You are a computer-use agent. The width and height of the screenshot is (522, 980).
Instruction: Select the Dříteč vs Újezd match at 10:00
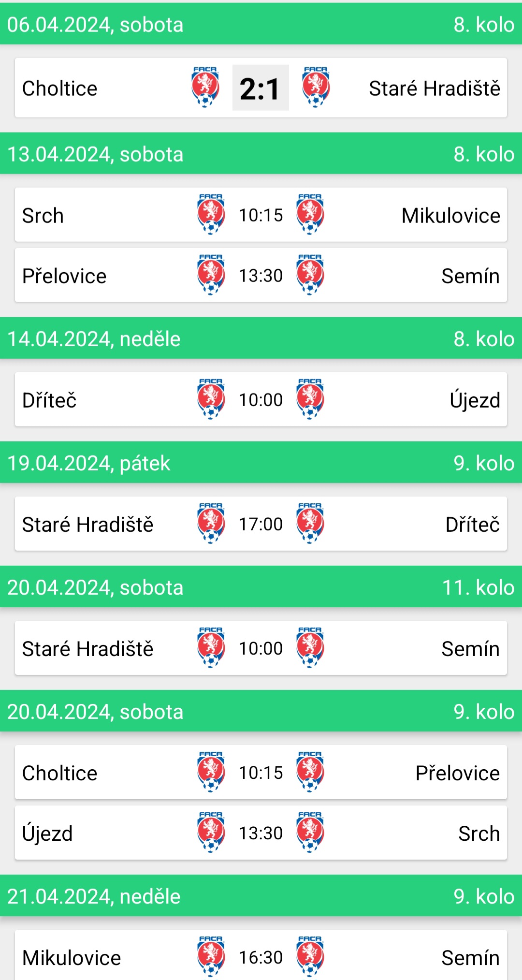(x=261, y=399)
